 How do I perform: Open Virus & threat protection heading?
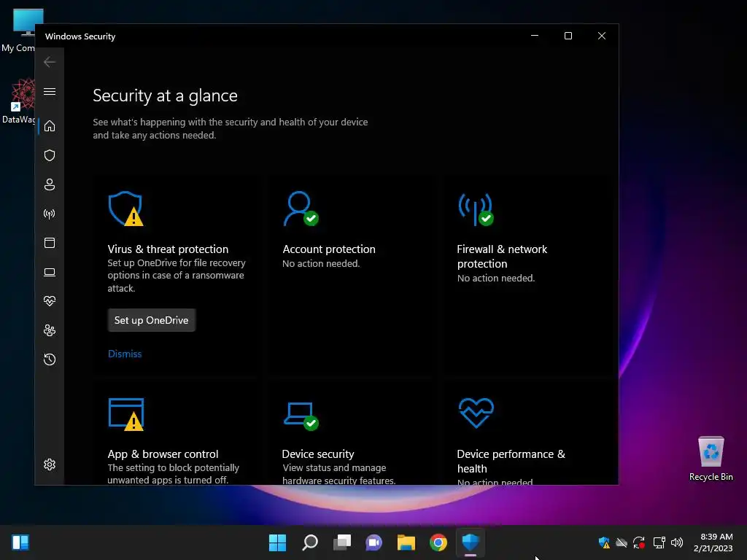coord(168,249)
